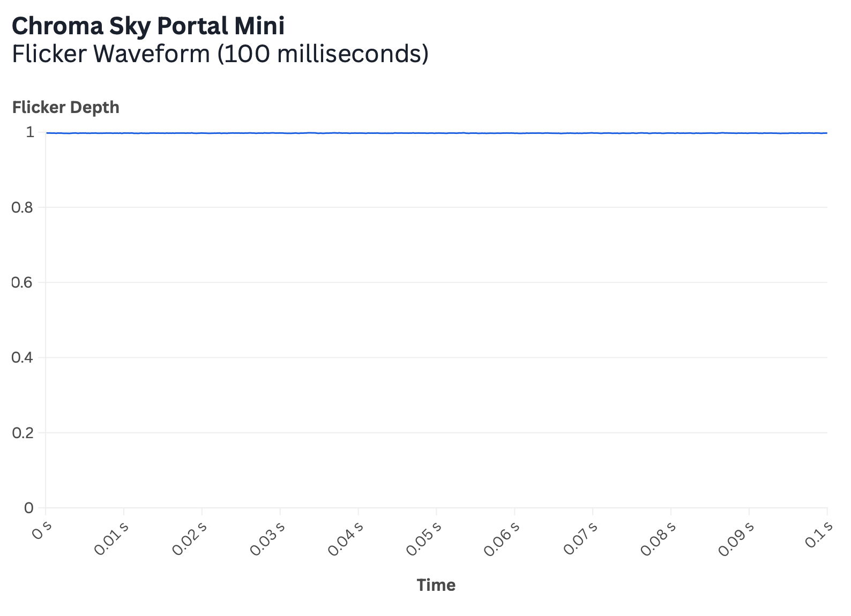
Task: Click the 0.6 y-axis tick label
Action: (x=23, y=282)
